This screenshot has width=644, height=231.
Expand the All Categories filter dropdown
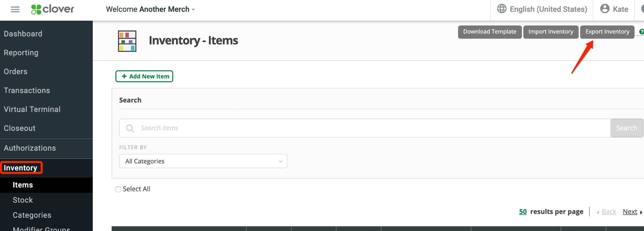point(203,161)
